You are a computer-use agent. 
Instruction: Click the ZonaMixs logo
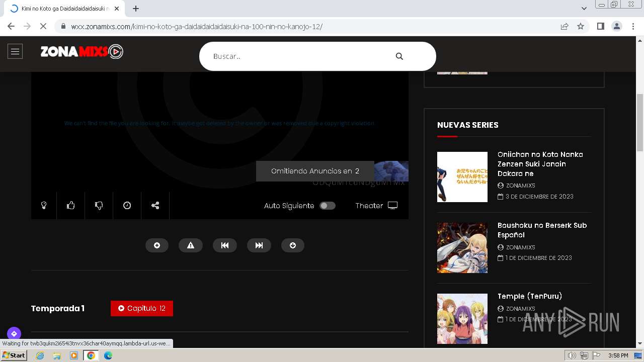(82, 51)
